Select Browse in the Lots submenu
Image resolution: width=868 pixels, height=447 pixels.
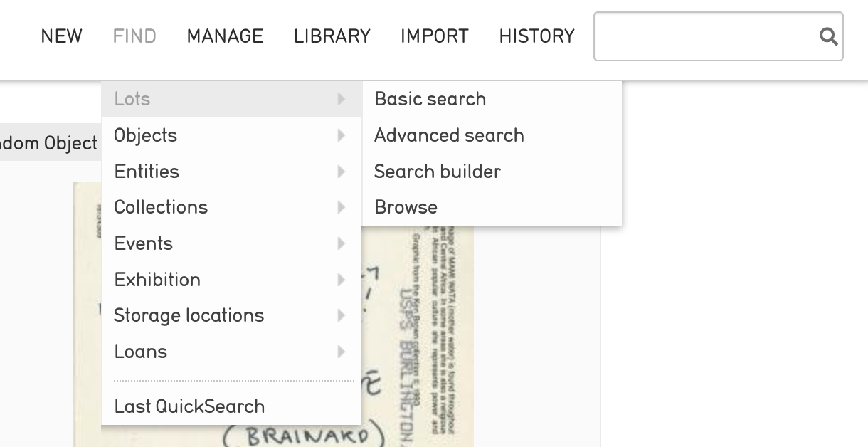tap(406, 207)
